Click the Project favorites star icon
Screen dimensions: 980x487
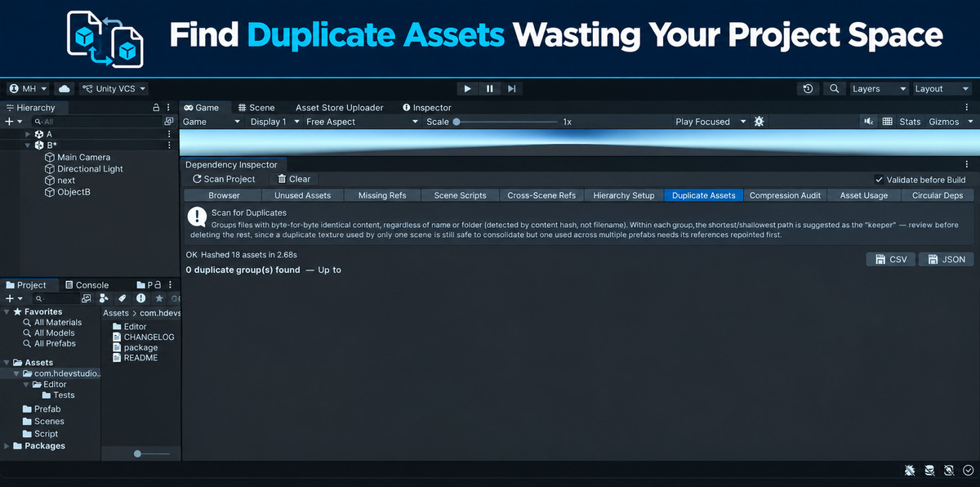coord(159,299)
